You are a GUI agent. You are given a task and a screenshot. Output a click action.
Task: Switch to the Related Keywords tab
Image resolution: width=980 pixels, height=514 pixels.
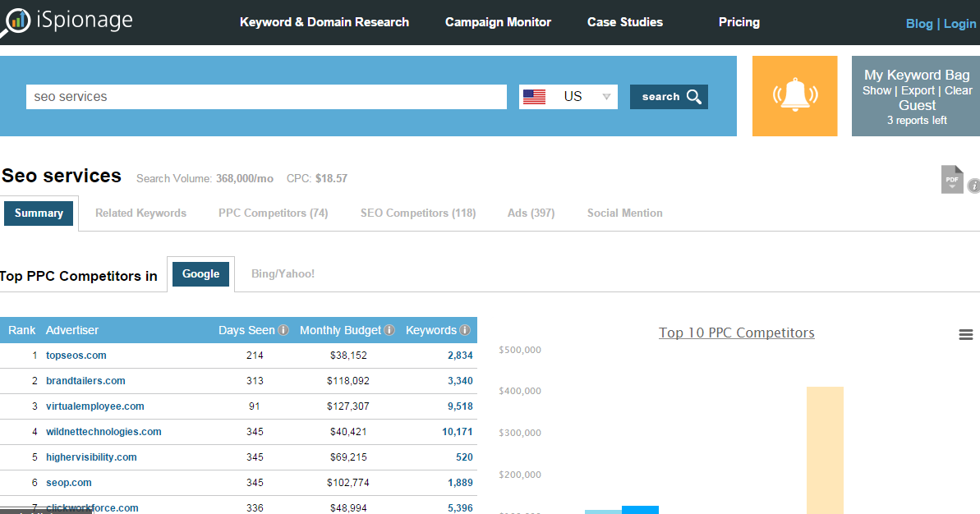(x=140, y=213)
